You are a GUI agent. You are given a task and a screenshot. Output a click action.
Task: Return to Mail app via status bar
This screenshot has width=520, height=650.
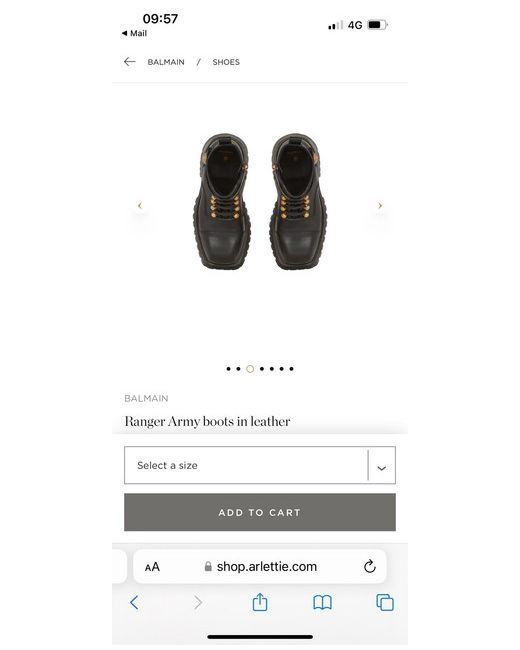tap(134, 33)
